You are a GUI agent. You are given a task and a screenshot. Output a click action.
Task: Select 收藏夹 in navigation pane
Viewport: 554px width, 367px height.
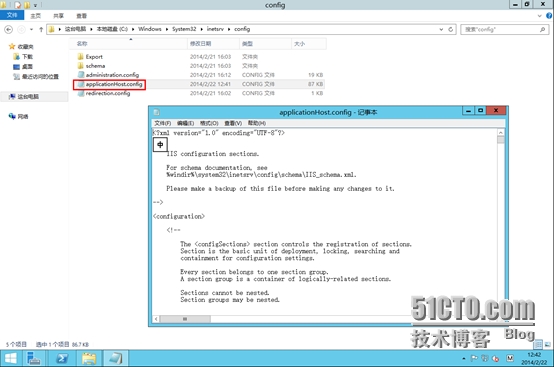tap(21, 47)
